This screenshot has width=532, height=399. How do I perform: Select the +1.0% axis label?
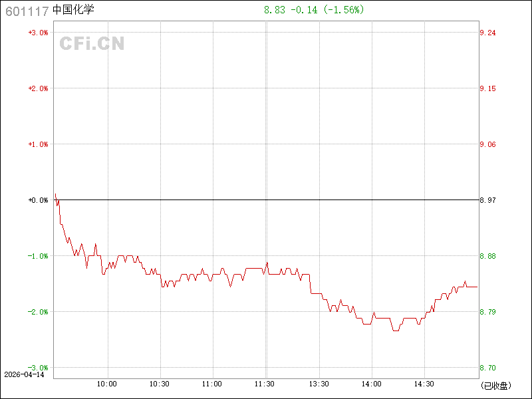click(x=38, y=144)
